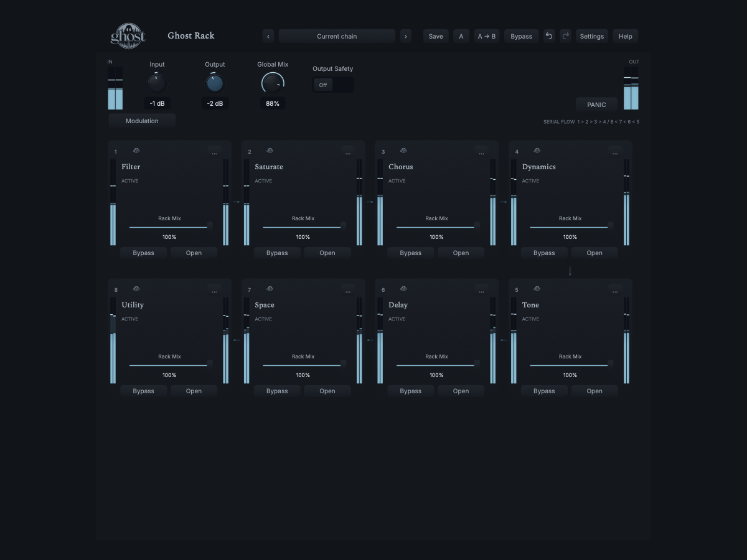
Task: Open the Dynamics plugin editor
Action: pos(594,253)
